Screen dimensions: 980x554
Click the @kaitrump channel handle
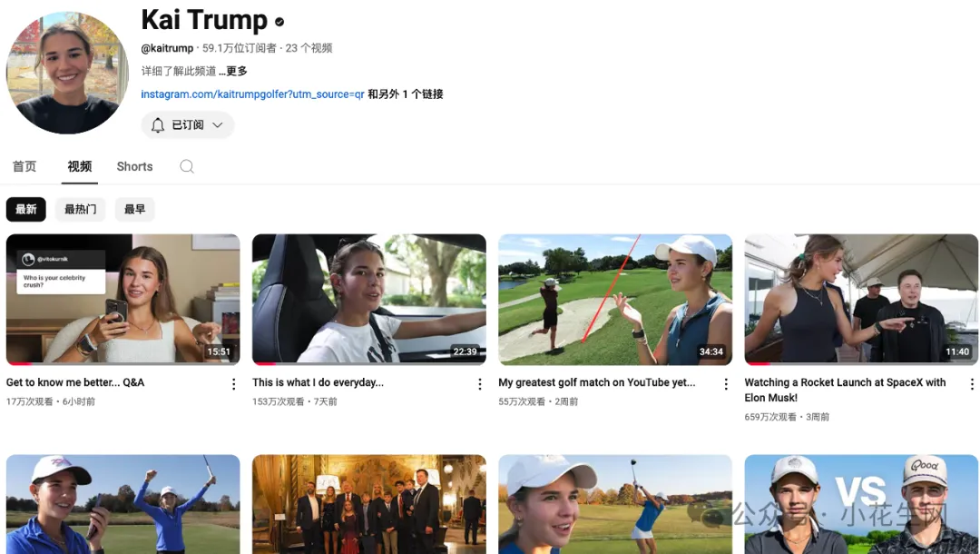(167, 48)
